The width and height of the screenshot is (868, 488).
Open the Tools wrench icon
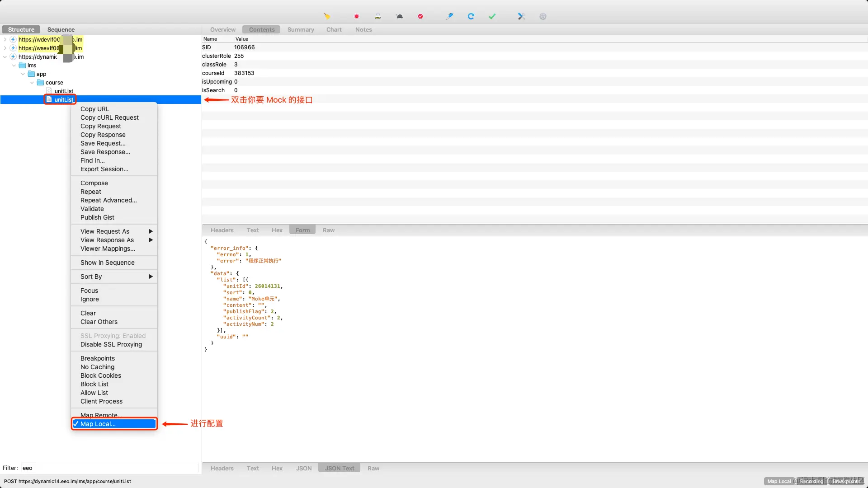coord(521,16)
